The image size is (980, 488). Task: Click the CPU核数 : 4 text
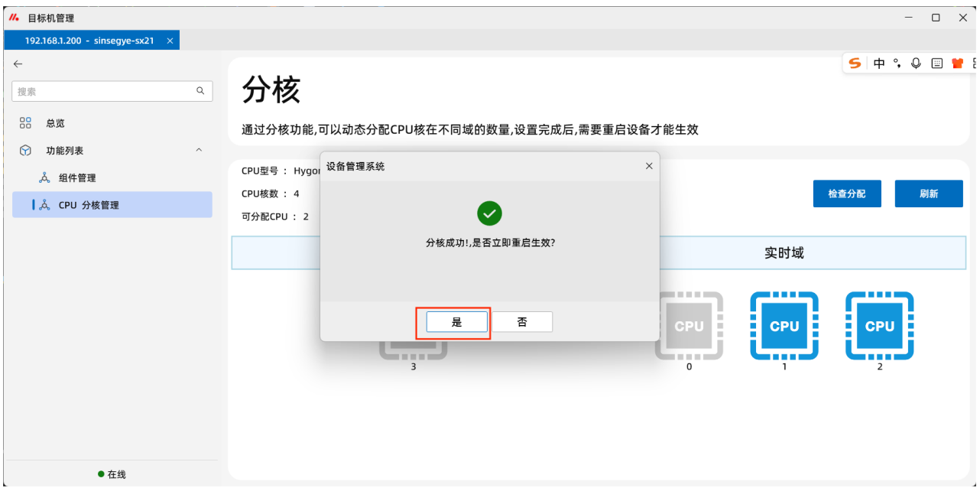[x=271, y=194]
